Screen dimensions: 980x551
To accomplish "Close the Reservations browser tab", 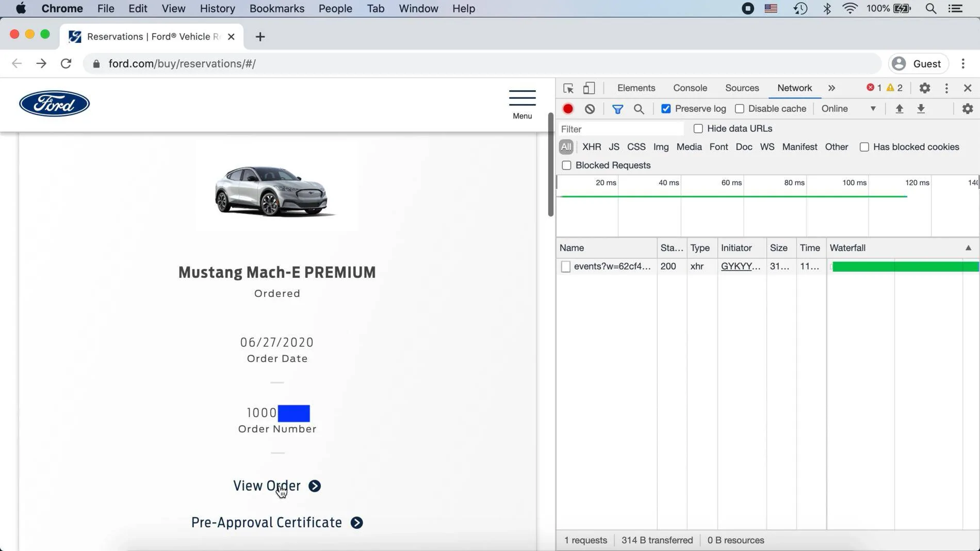I will point(231,37).
